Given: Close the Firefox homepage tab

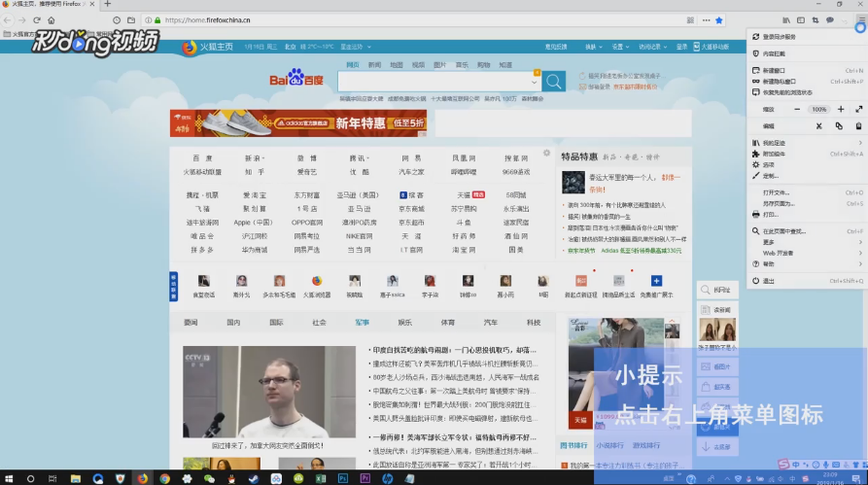Looking at the screenshot, I should (x=92, y=4).
